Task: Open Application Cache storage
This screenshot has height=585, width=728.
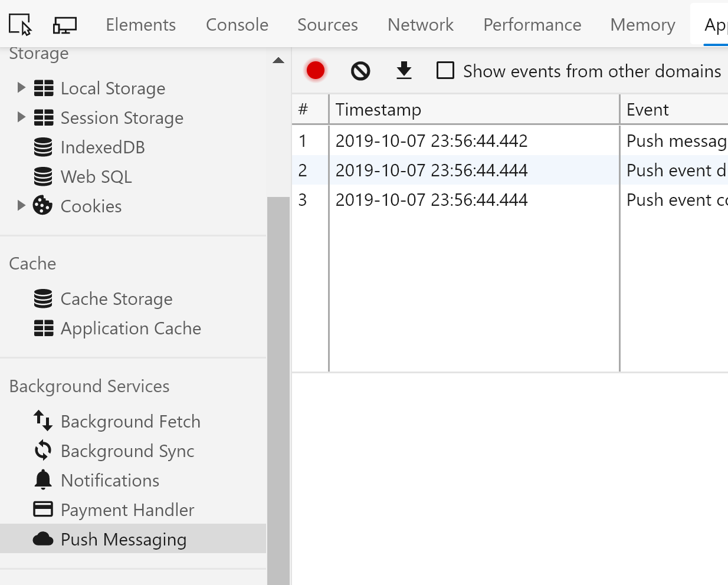Action: click(x=130, y=328)
